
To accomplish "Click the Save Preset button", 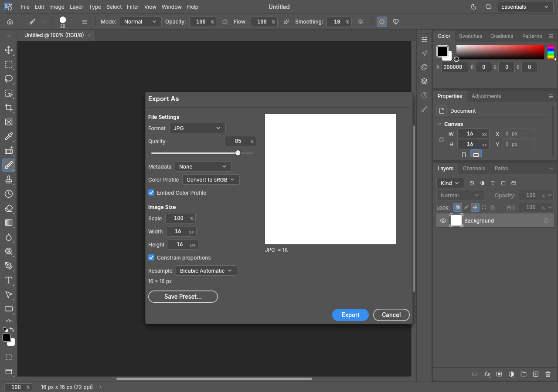I will tap(183, 297).
